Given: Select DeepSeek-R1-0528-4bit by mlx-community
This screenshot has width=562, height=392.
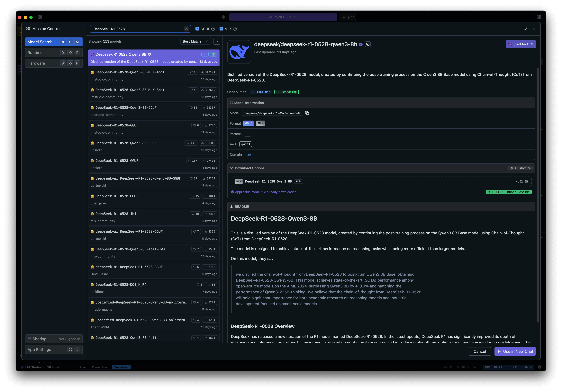Looking at the screenshot, I should (x=154, y=217).
